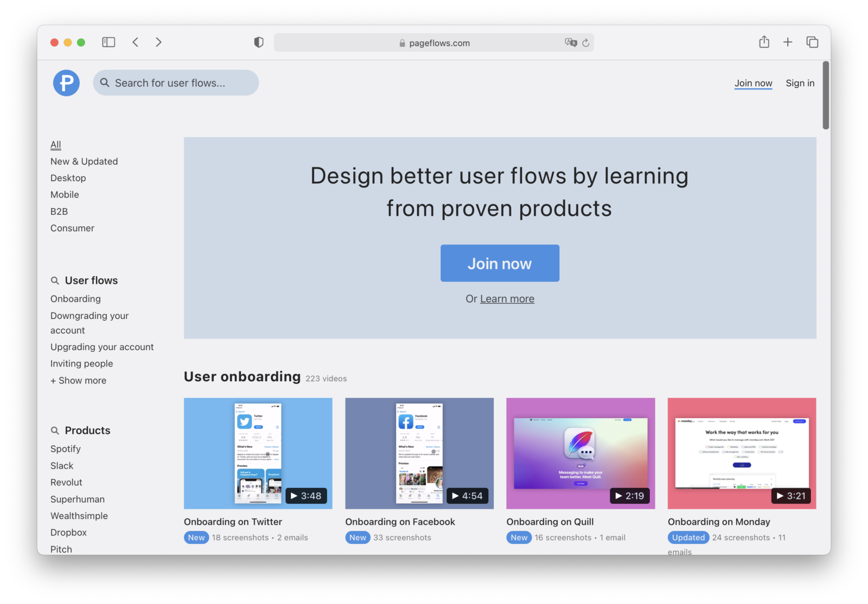Open Spotify product page
868x604 pixels.
click(x=65, y=449)
